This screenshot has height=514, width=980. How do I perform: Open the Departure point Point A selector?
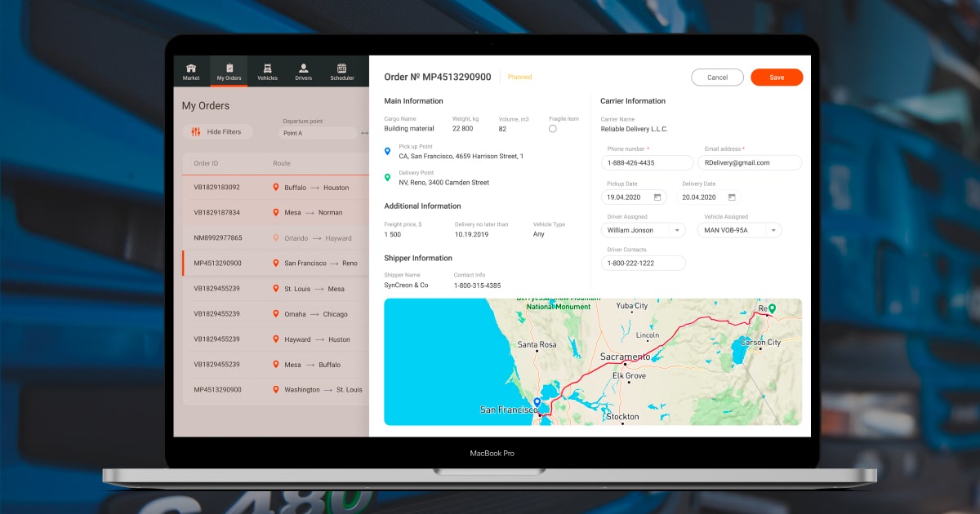(318, 133)
